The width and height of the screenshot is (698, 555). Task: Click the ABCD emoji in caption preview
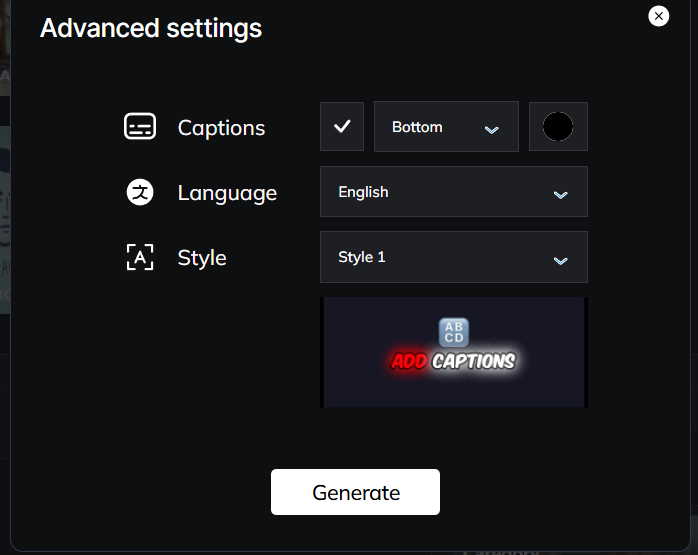454,332
